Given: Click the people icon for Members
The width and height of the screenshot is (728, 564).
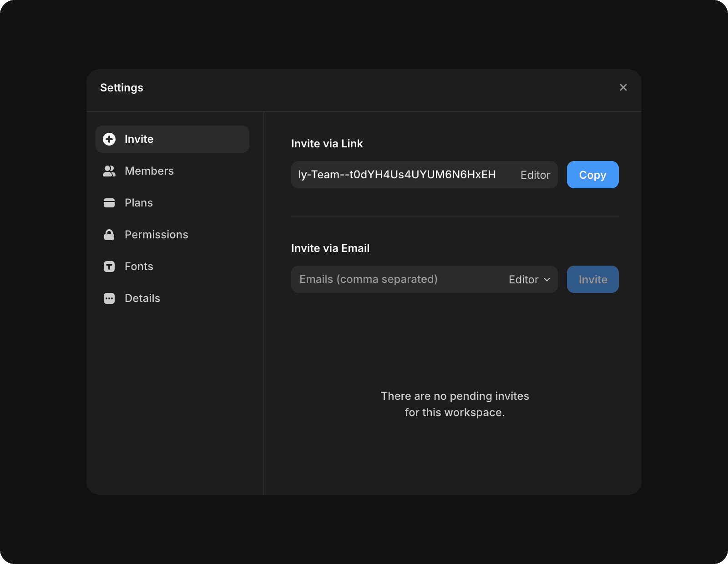Looking at the screenshot, I should (109, 171).
